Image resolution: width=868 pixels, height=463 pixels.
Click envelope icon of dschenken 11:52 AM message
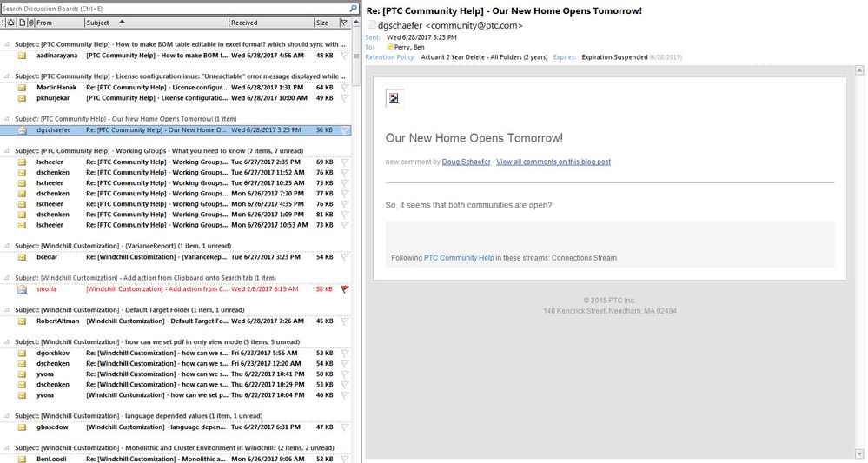[x=22, y=173]
